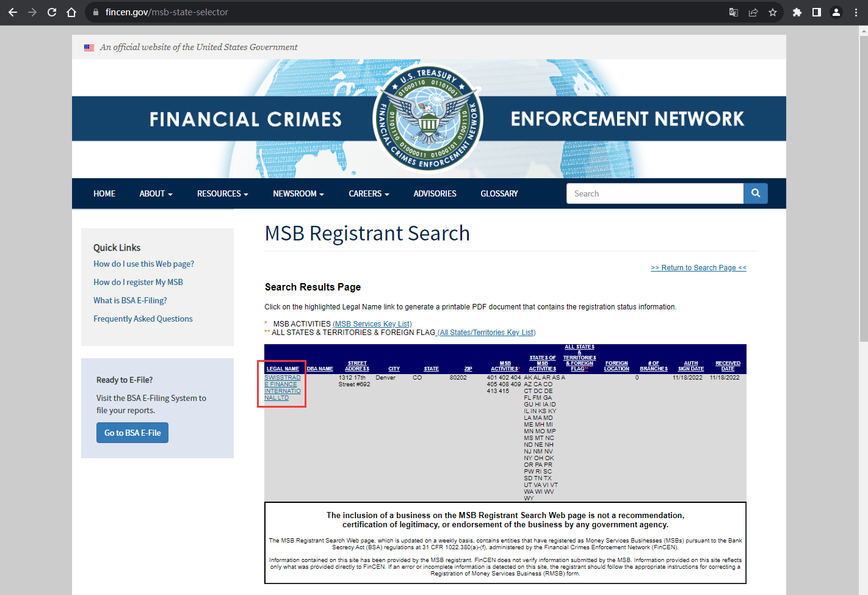
Task: Sort by STATES OF MSB ACTIVITIES header
Action: tap(543, 363)
